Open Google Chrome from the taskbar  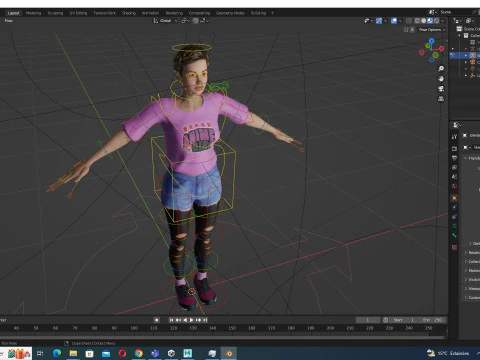(139, 353)
